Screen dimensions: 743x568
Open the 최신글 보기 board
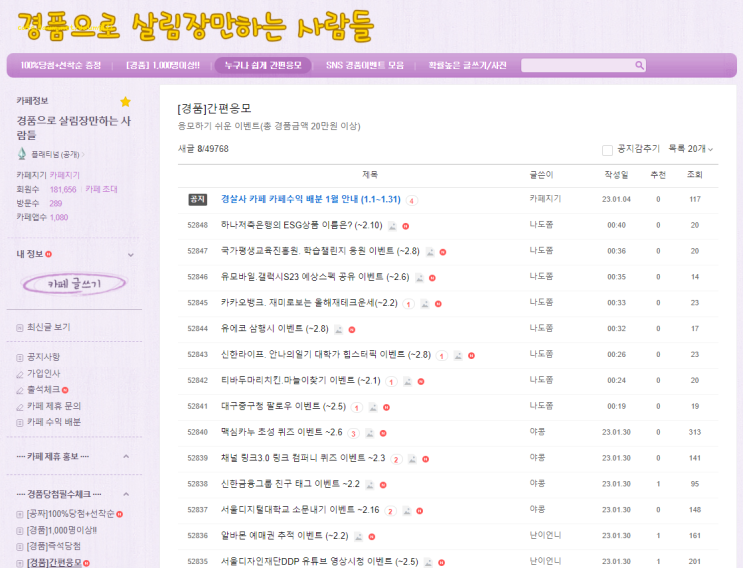click(49, 327)
